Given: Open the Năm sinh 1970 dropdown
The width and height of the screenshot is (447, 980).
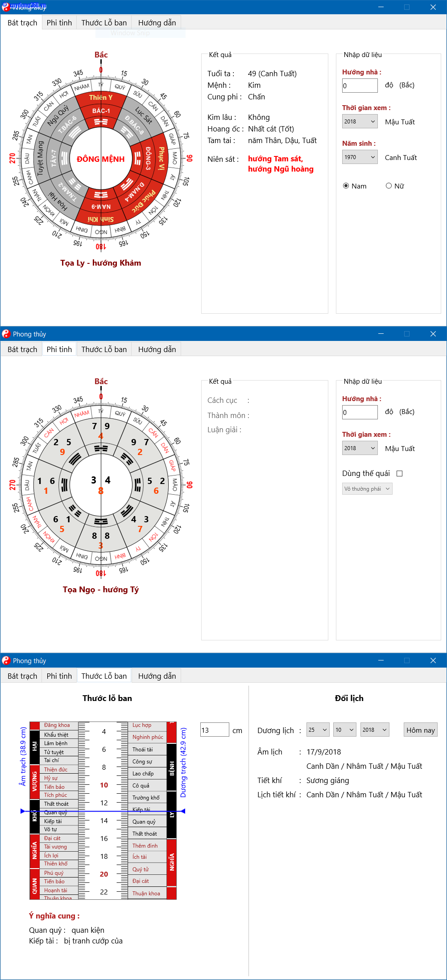Looking at the screenshot, I should (360, 157).
